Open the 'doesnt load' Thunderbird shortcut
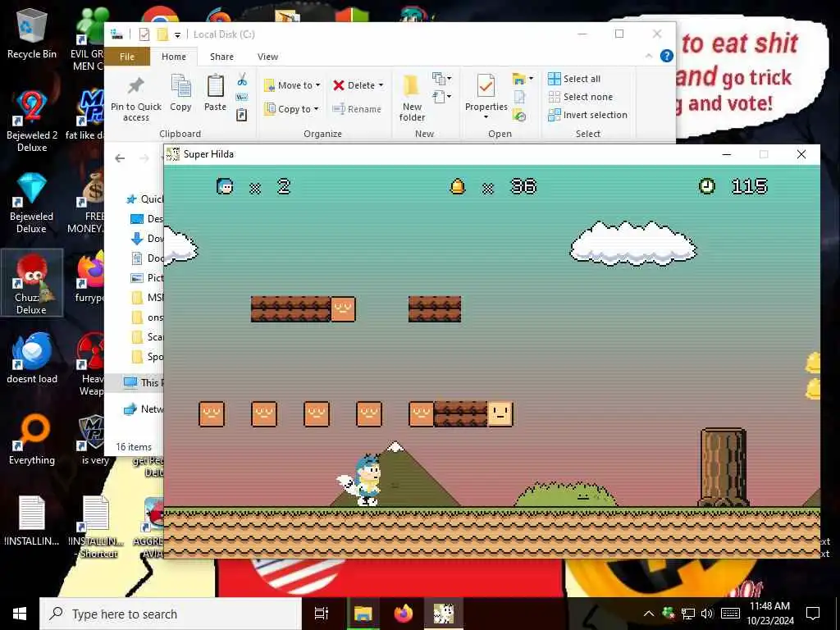This screenshot has width=840, height=630. point(32,358)
